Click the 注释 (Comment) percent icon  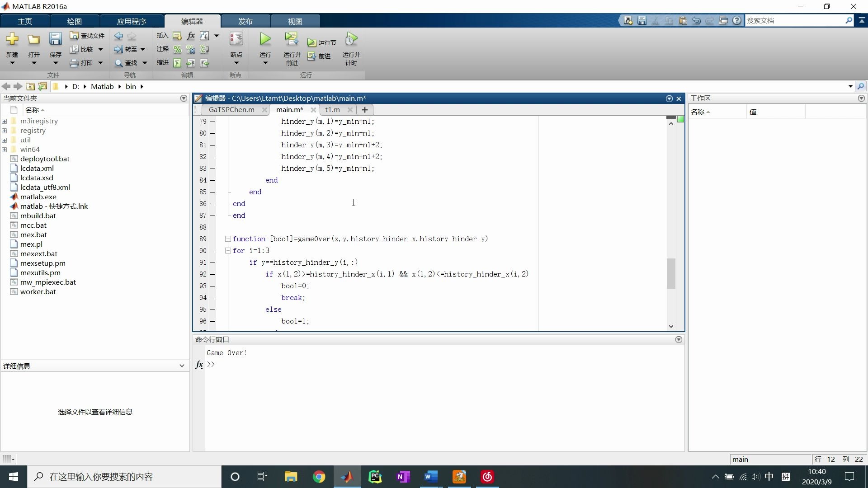click(x=177, y=49)
